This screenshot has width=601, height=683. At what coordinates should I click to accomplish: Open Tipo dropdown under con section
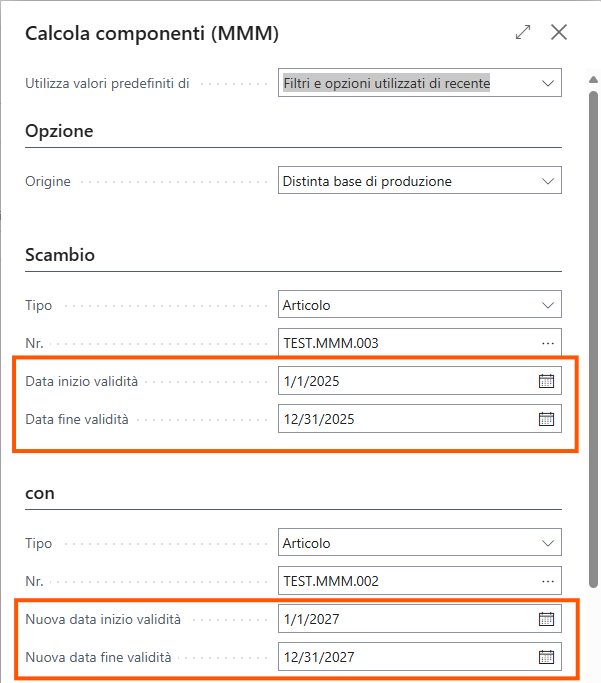547,543
